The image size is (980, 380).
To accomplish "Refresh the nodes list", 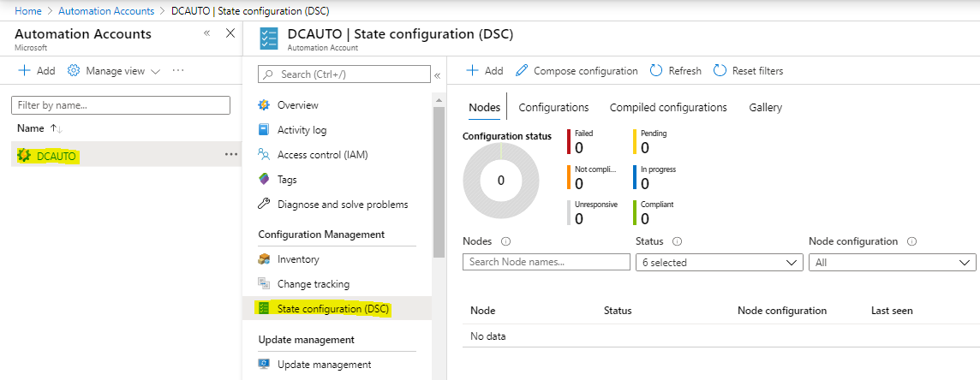I will pos(676,70).
